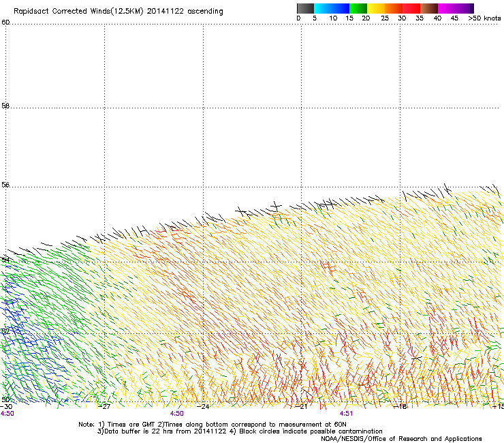Click the longitude label '-18'
504x443 pixels.
click(x=400, y=407)
